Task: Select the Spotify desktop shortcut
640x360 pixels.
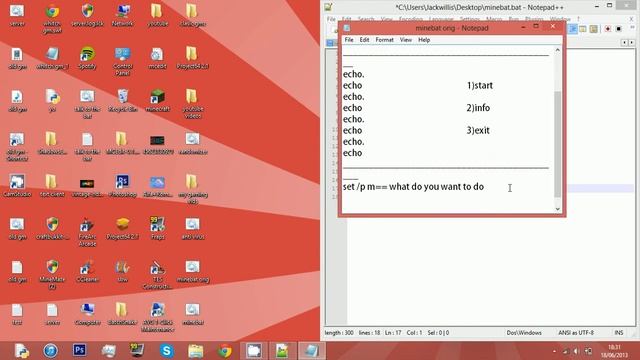Action: [x=87, y=58]
